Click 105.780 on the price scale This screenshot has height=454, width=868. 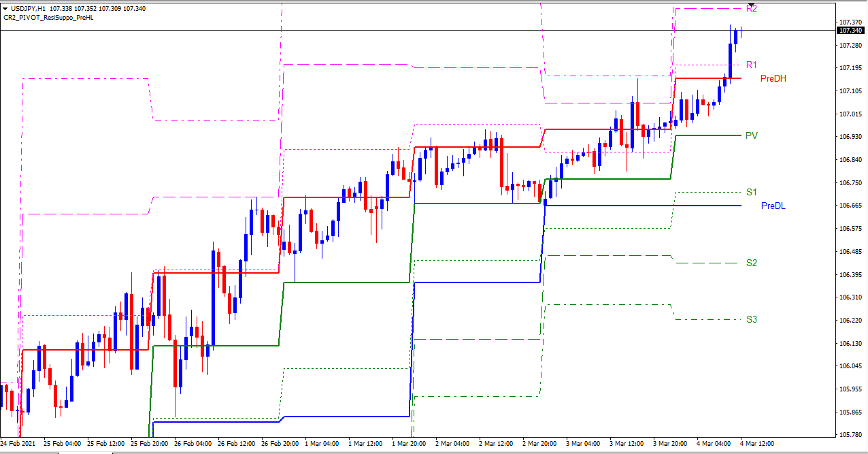coord(851,434)
